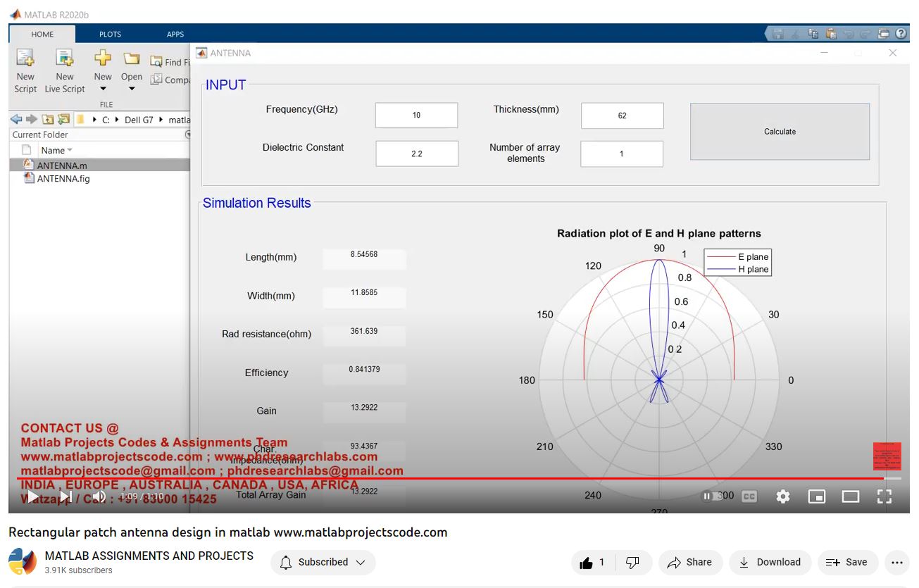Viewport: 919px width, 588px height.
Task: Click the Frequency(GHz) input field
Action: tap(416, 115)
